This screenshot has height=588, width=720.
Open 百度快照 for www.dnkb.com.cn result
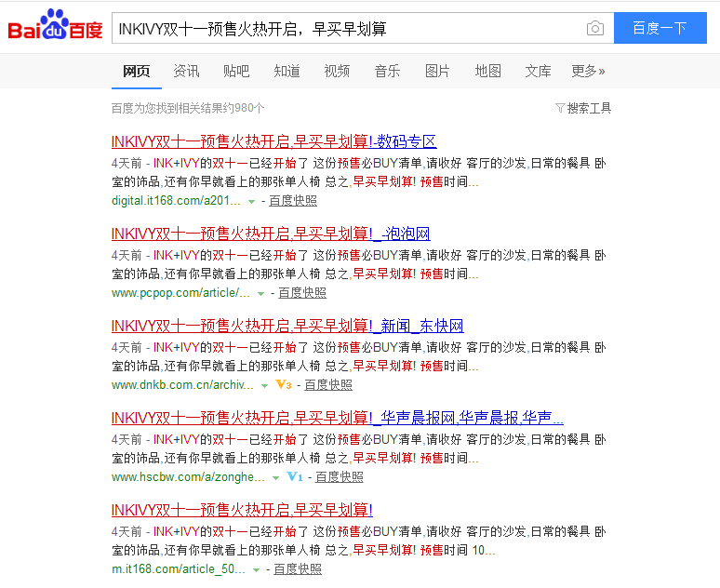[328, 385]
